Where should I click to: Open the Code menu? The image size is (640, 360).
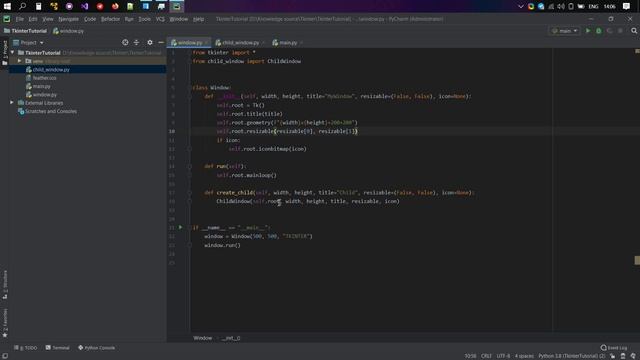click(90, 19)
